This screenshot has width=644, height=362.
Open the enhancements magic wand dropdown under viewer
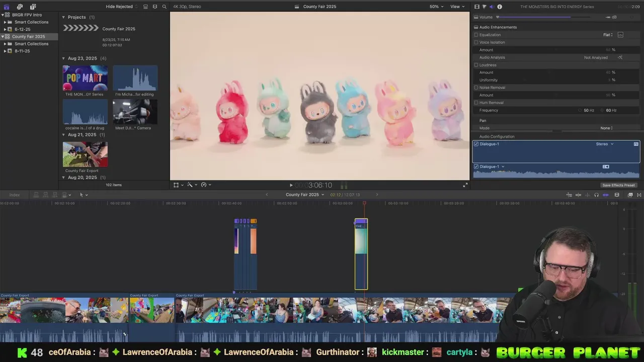coord(192,185)
